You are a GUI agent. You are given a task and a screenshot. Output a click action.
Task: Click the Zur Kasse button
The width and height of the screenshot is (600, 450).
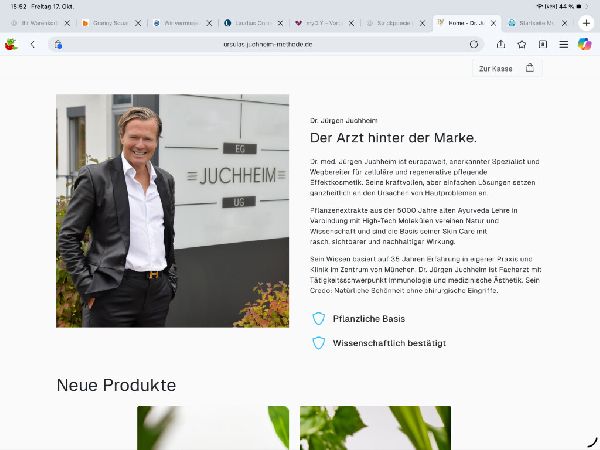pos(507,68)
